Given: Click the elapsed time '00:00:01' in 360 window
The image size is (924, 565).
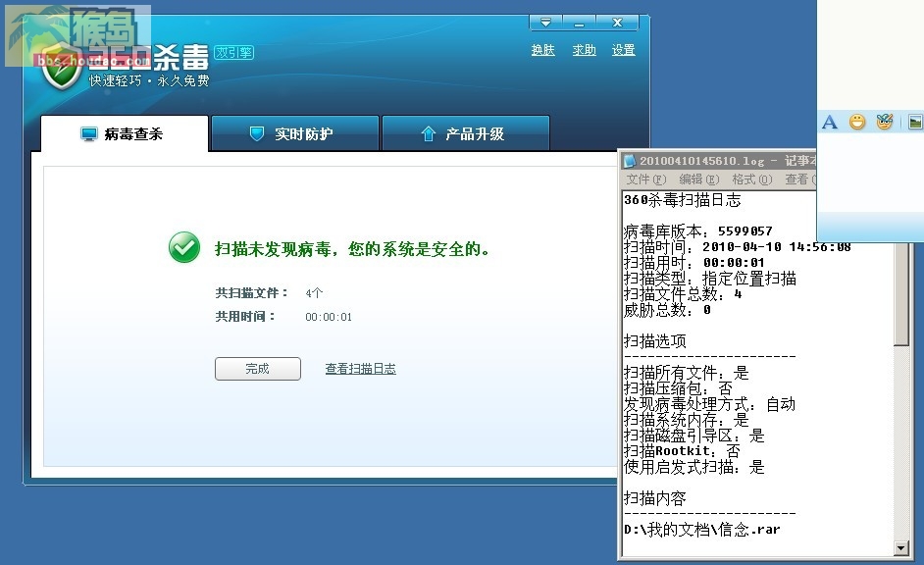Looking at the screenshot, I should click(329, 317).
